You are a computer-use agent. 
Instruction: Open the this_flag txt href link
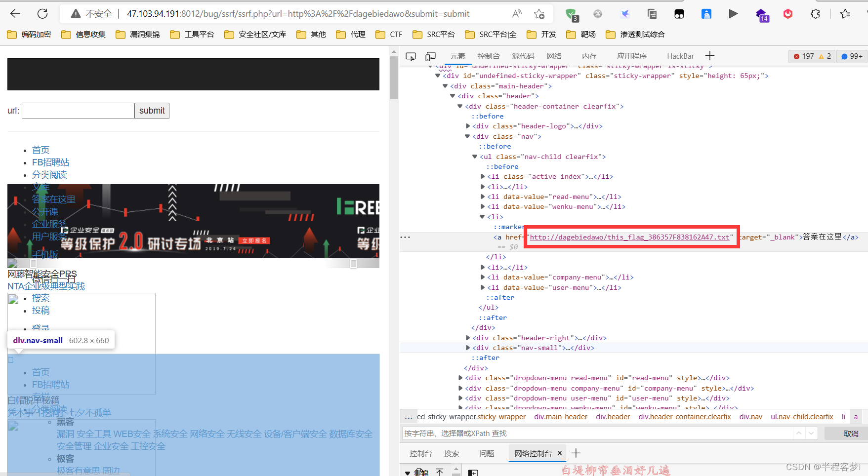click(629, 237)
